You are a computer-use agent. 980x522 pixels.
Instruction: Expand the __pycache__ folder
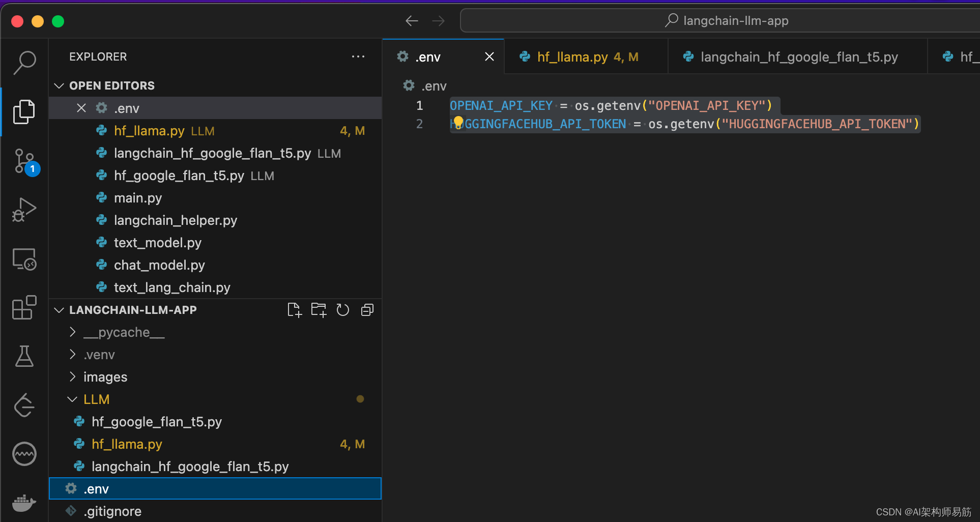click(x=72, y=332)
